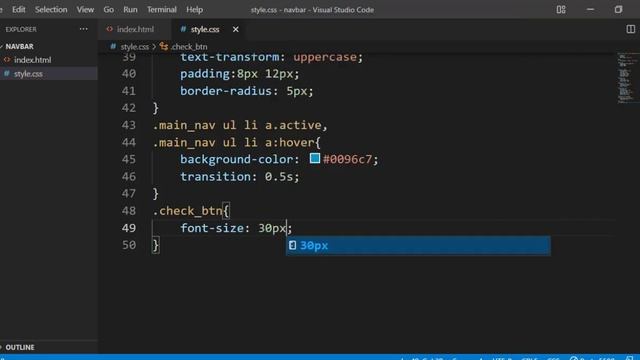This screenshot has height=360, width=640.
Task: Open the View menu
Action: click(85, 9)
